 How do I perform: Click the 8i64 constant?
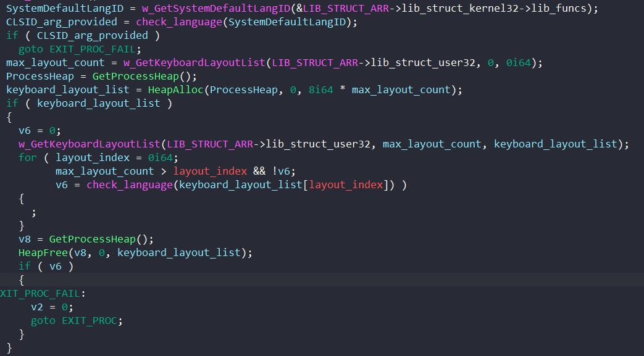tap(321, 90)
